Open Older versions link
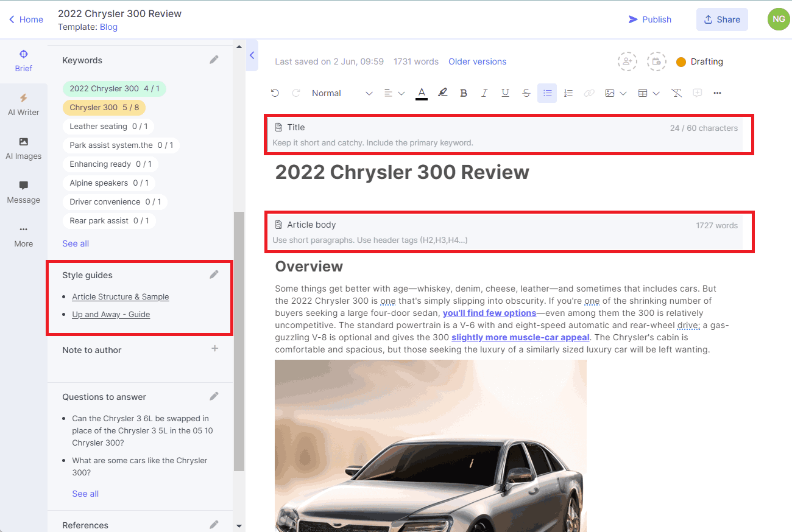This screenshot has height=532, width=792. pyautogui.click(x=477, y=61)
